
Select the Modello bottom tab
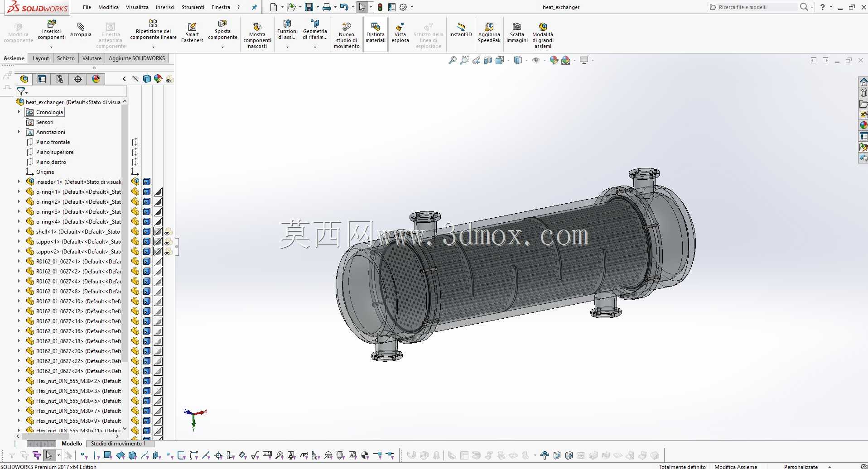pos(72,444)
